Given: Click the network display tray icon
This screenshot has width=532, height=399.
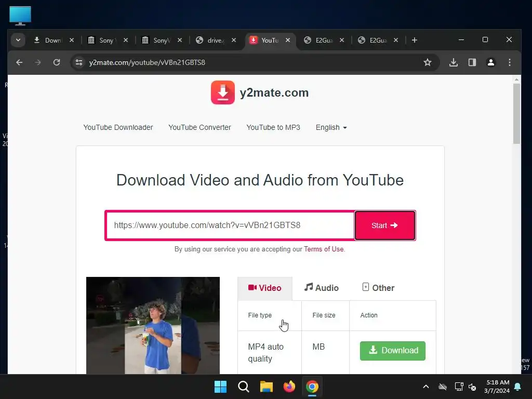Looking at the screenshot, I should click(459, 387).
